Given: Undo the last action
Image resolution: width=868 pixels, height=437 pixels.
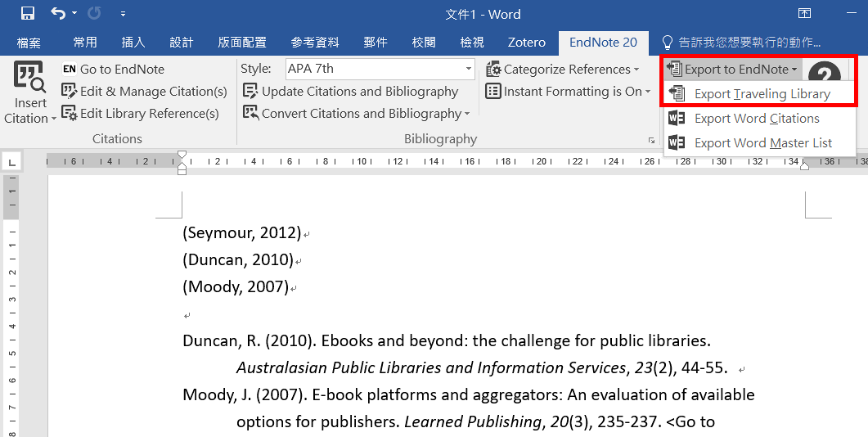Looking at the screenshot, I should pos(57,13).
